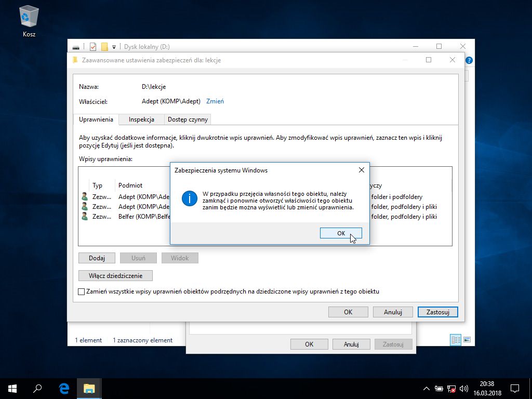Image resolution: width=532 pixels, height=399 pixels.
Task: Click the Dodaj button
Action: (x=97, y=258)
